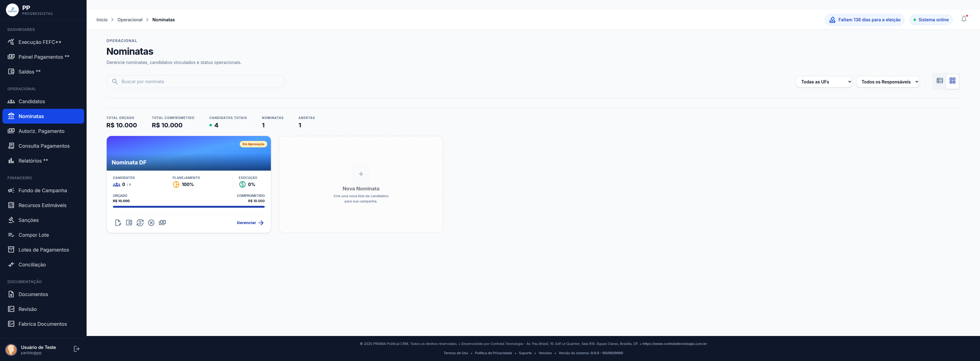980x361 pixels.
Task: Click the PP Progressistas logo
Action: pos(12,10)
